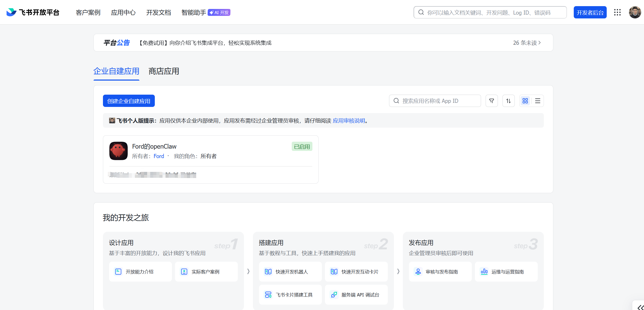Open 开发者后台
The height and width of the screenshot is (310, 644).
click(590, 12)
